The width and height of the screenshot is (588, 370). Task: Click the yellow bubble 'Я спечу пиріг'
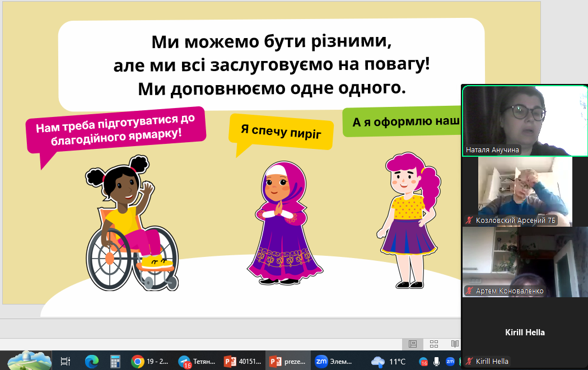point(281,131)
